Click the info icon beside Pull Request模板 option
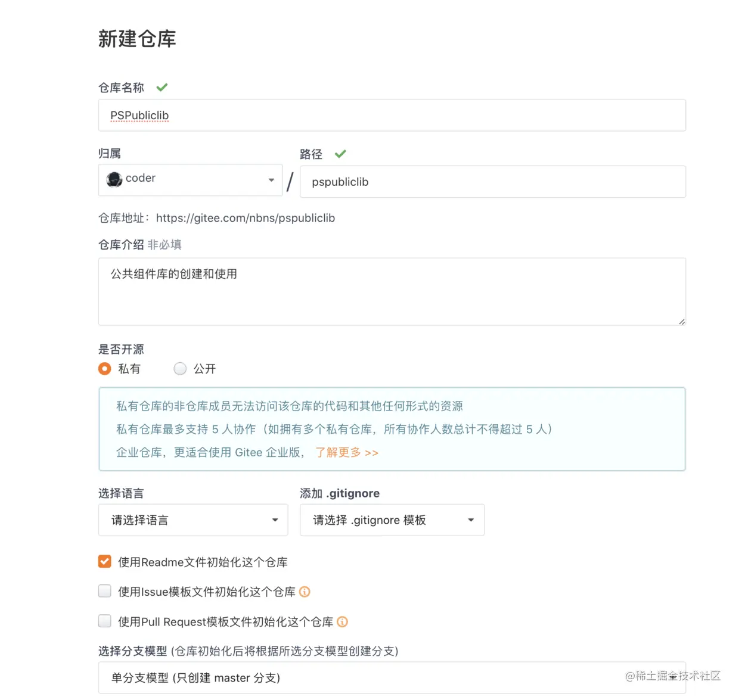Screen dimensions: 739x700 tap(342, 621)
